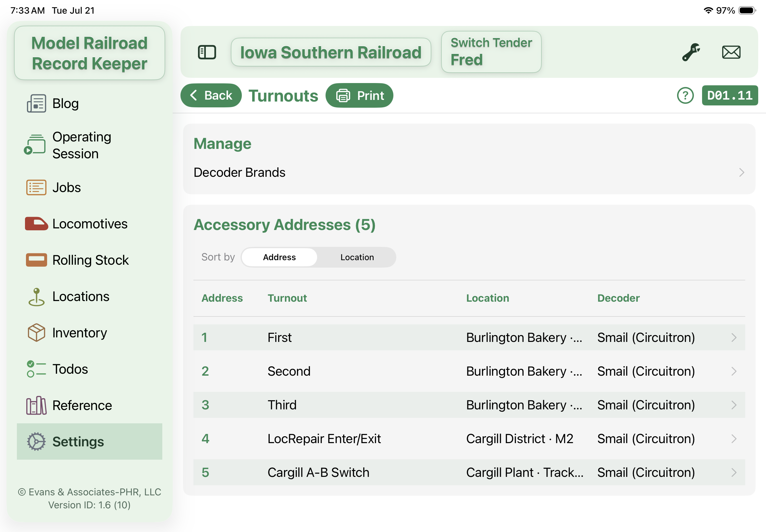
Task: Expand Decoder Brands chevron
Action: click(741, 173)
